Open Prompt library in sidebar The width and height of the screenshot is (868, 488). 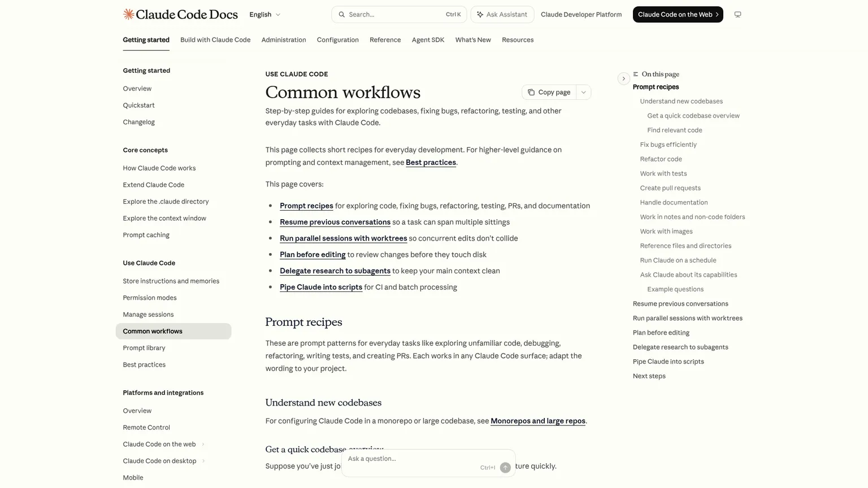(144, 348)
